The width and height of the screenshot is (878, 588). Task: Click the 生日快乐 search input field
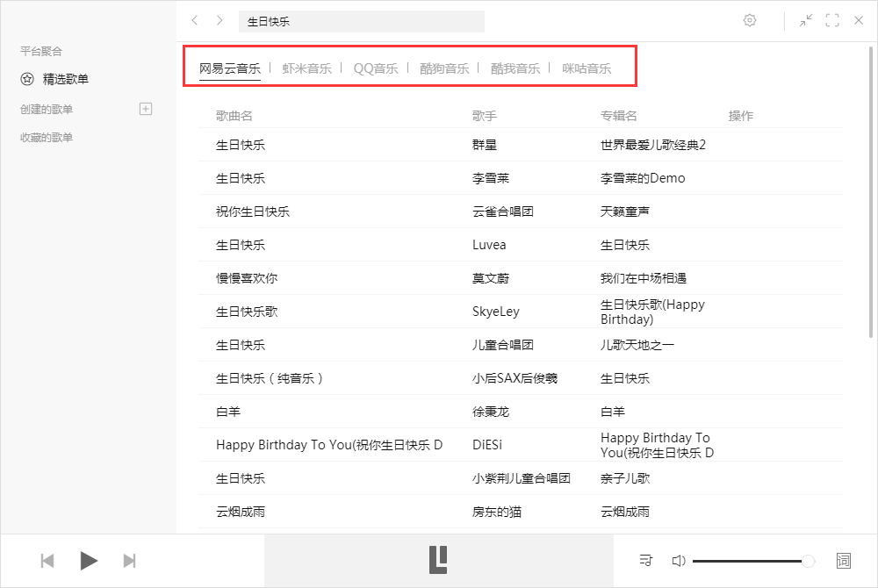click(x=362, y=20)
